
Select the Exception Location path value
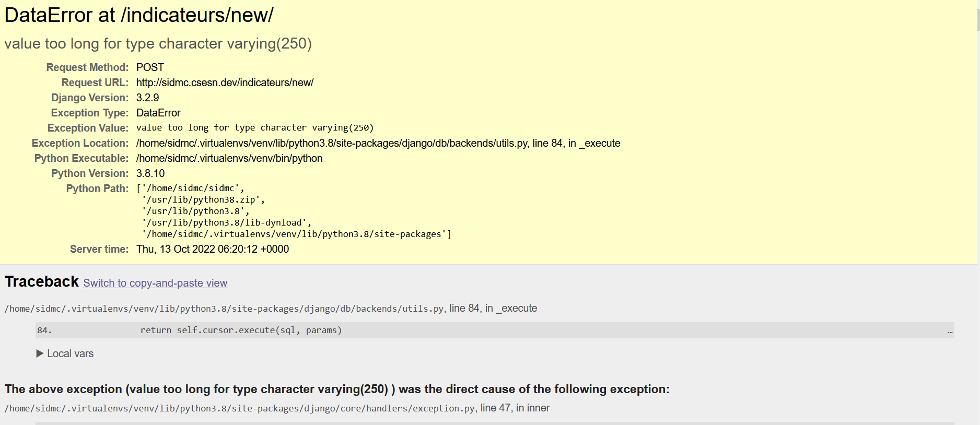pos(378,143)
